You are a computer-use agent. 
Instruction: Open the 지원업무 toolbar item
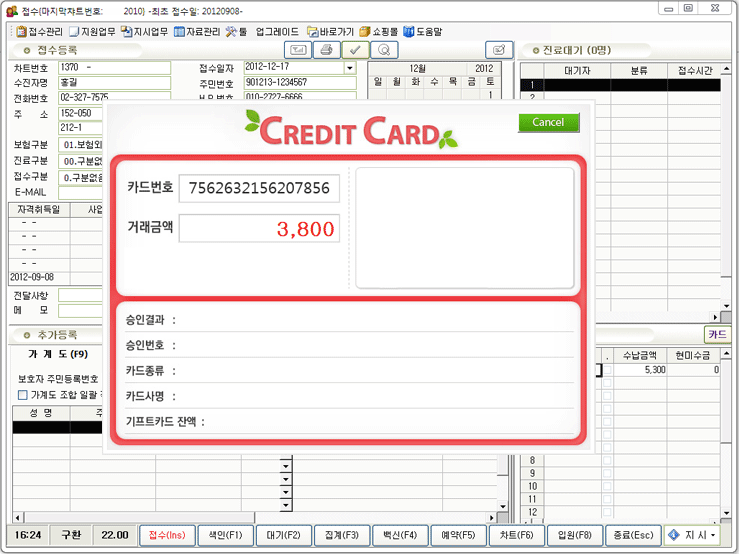(91, 31)
